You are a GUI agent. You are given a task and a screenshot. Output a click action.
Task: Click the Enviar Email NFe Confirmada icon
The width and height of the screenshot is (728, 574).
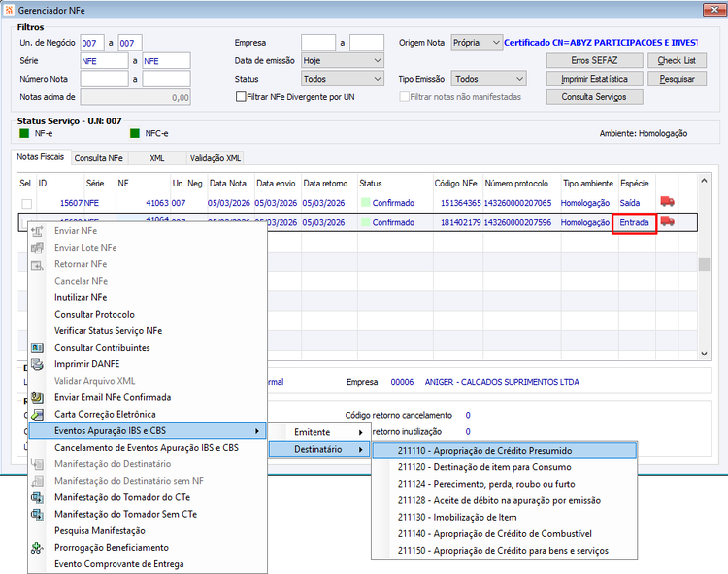[x=37, y=397]
